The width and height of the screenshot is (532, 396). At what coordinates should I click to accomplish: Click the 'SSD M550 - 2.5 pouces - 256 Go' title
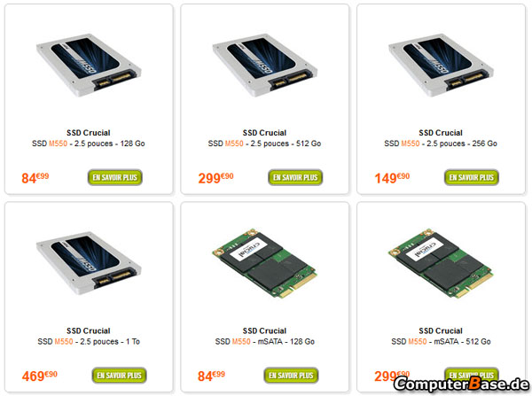click(441, 144)
